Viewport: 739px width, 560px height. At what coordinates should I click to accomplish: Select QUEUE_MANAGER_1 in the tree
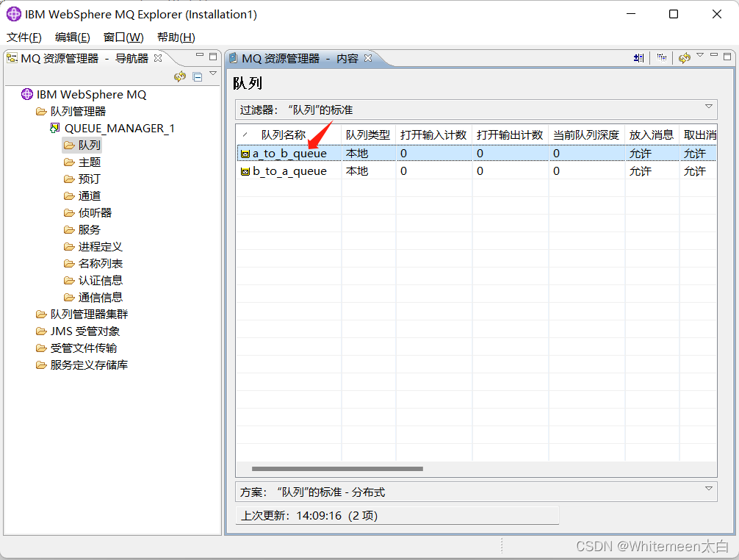click(120, 128)
